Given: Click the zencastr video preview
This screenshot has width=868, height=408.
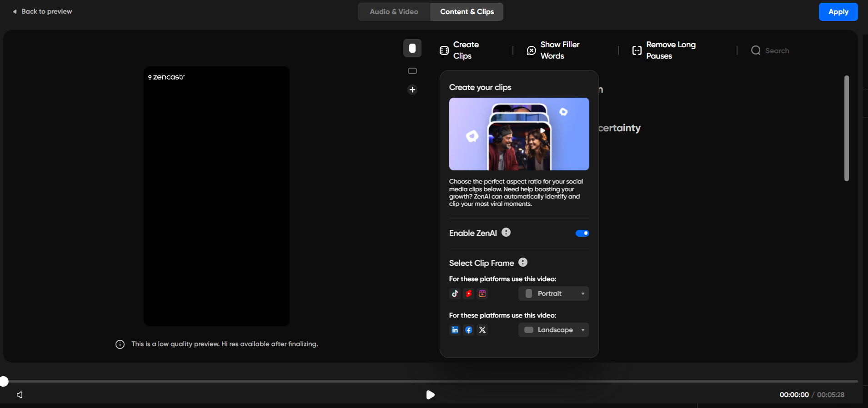Looking at the screenshot, I should point(216,196).
